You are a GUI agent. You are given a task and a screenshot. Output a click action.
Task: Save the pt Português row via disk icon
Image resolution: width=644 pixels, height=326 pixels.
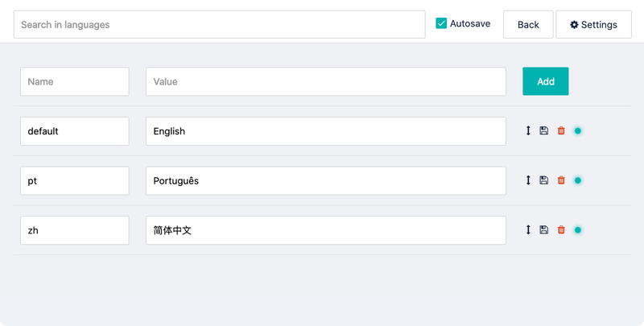(x=544, y=180)
